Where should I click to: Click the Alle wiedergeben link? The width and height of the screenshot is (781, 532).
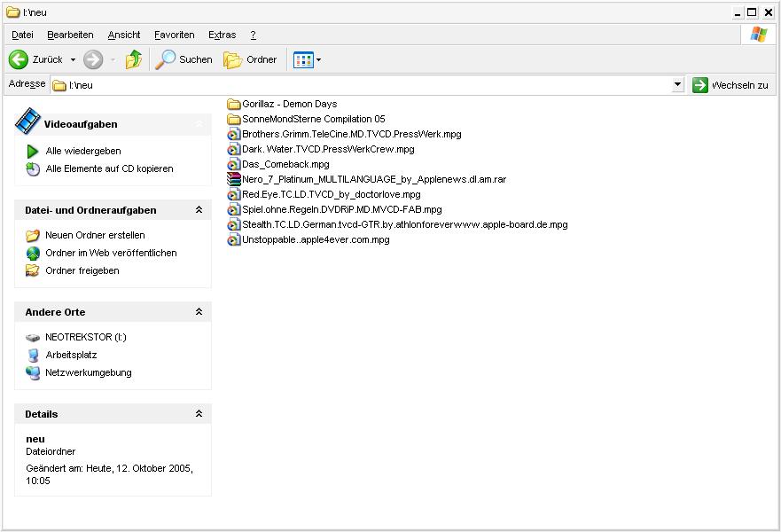point(83,151)
